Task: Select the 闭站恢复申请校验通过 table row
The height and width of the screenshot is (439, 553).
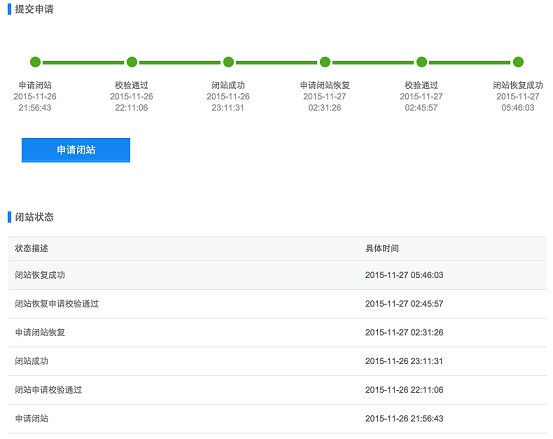Action: coord(277,304)
